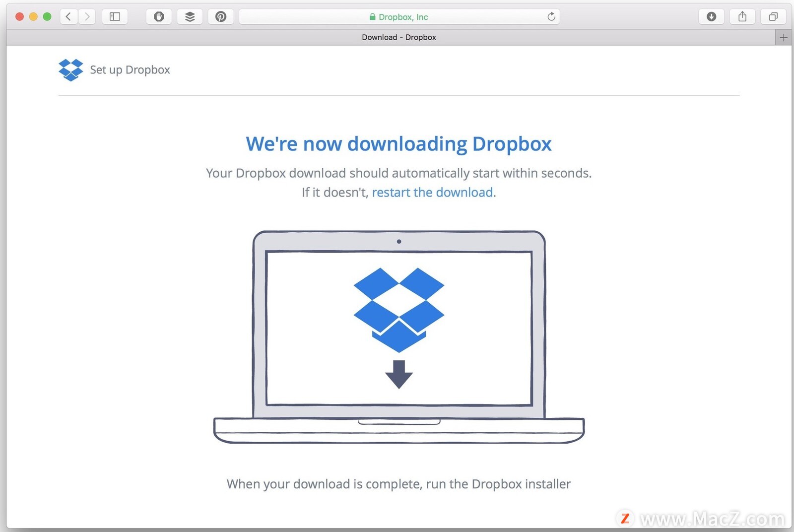Minimize the Safari window

coord(33,16)
